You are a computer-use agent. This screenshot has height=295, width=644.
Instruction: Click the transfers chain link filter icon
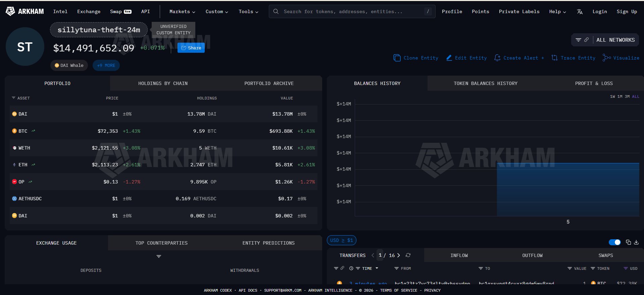point(342,268)
